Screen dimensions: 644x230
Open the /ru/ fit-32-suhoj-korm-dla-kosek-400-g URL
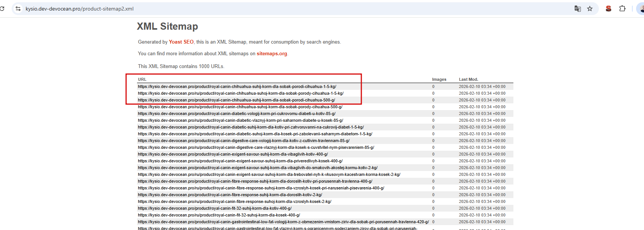click(219, 215)
